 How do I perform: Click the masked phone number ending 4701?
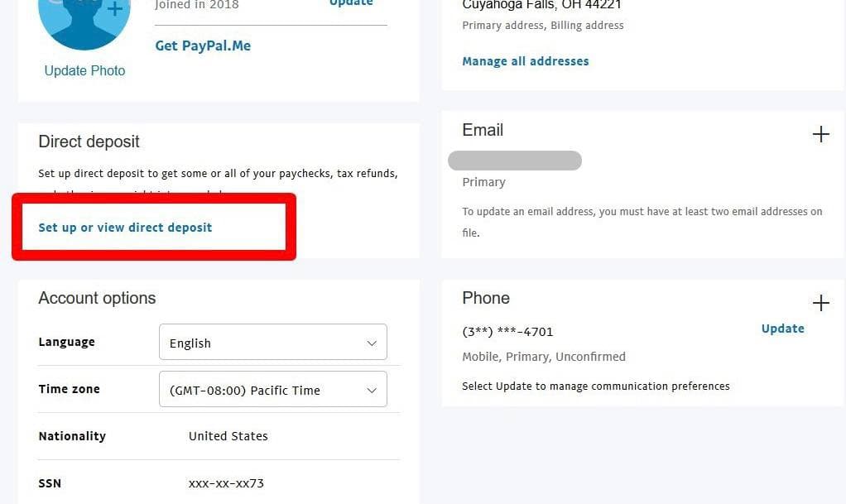click(507, 332)
